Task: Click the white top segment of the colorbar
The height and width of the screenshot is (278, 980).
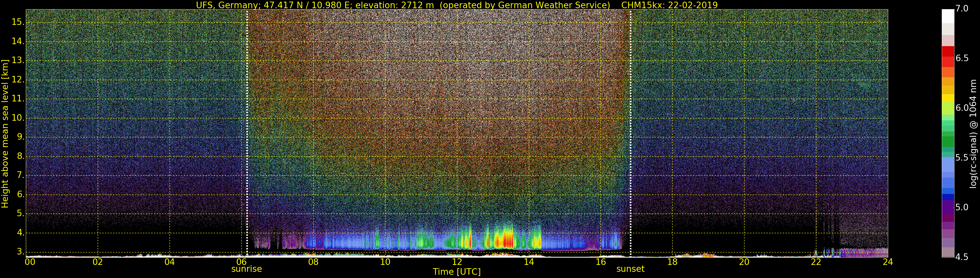Action: tap(948, 16)
